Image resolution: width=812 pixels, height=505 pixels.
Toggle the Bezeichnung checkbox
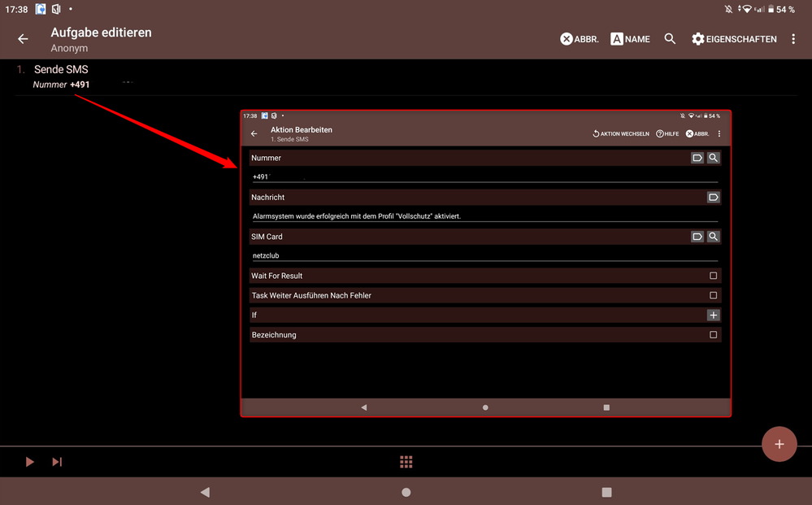coord(713,335)
